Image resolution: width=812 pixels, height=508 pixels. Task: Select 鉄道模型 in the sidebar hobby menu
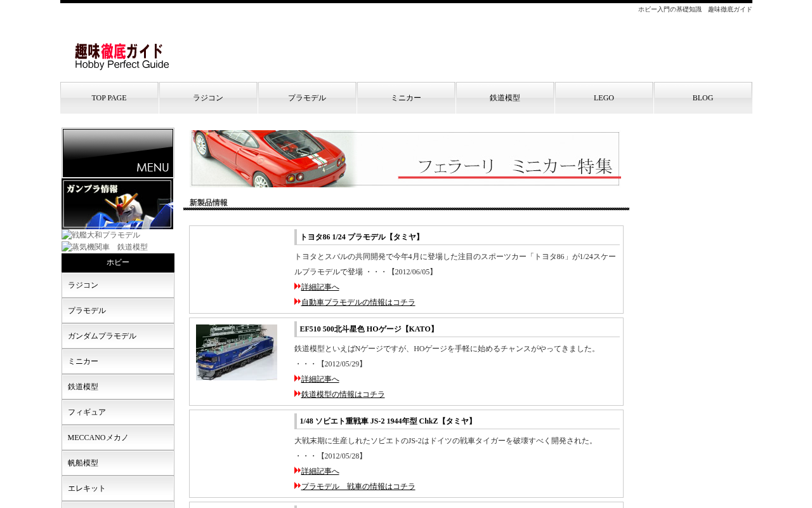(118, 387)
